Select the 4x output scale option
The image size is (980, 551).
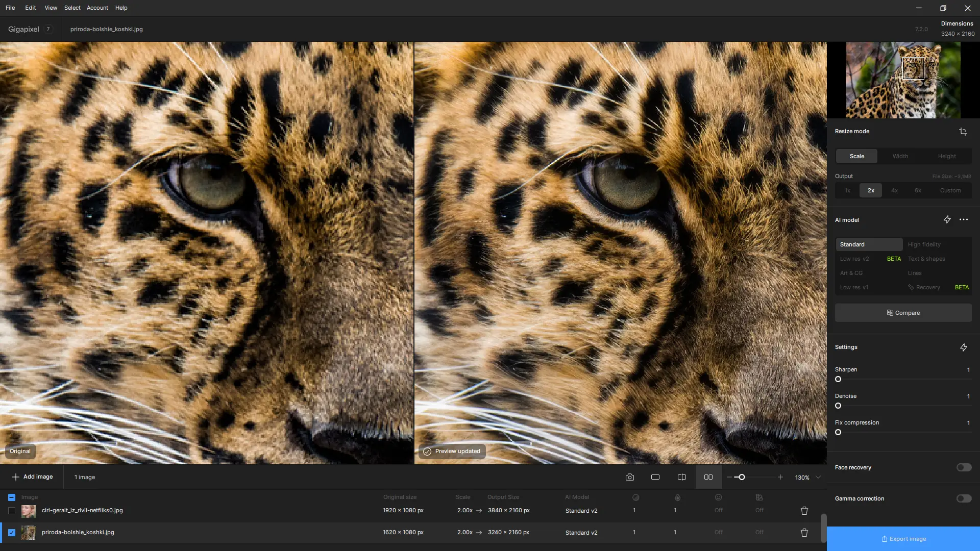pos(894,190)
